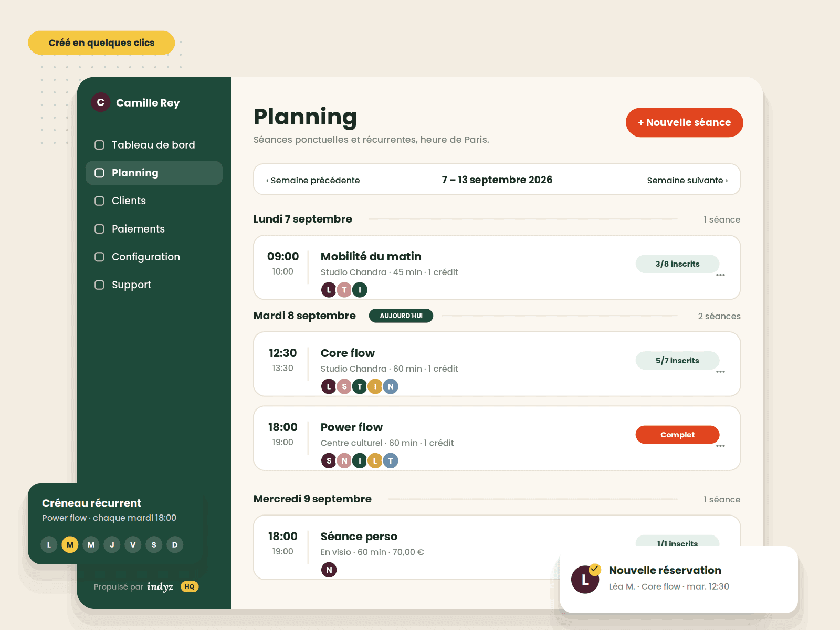
Task: Open the Séance perso session title
Action: [x=359, y=536]
